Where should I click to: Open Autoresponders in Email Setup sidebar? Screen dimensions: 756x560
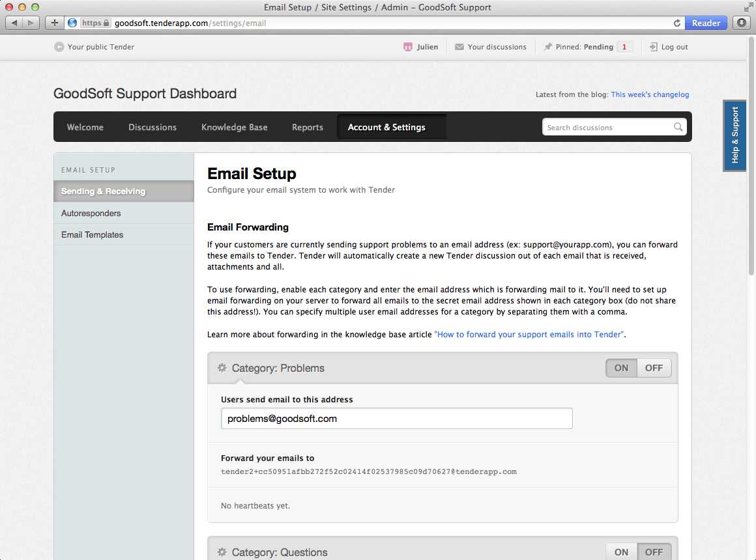pyautogui.click(x=124, y=213)
